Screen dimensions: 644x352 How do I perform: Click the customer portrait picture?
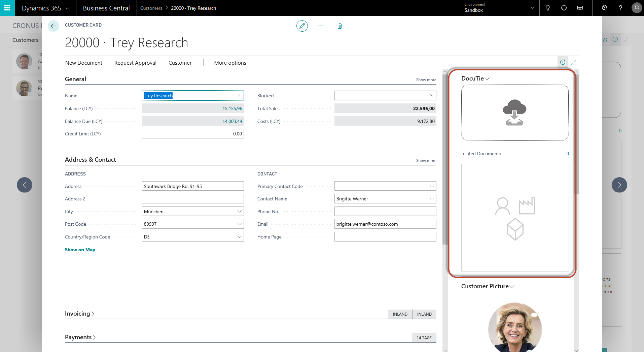[515, 327]
